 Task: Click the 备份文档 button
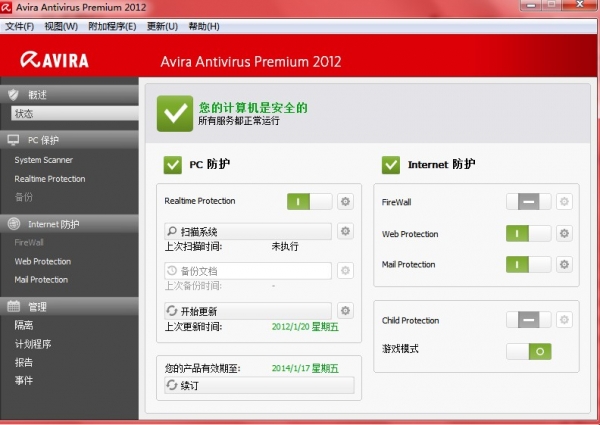click(248, 271)
